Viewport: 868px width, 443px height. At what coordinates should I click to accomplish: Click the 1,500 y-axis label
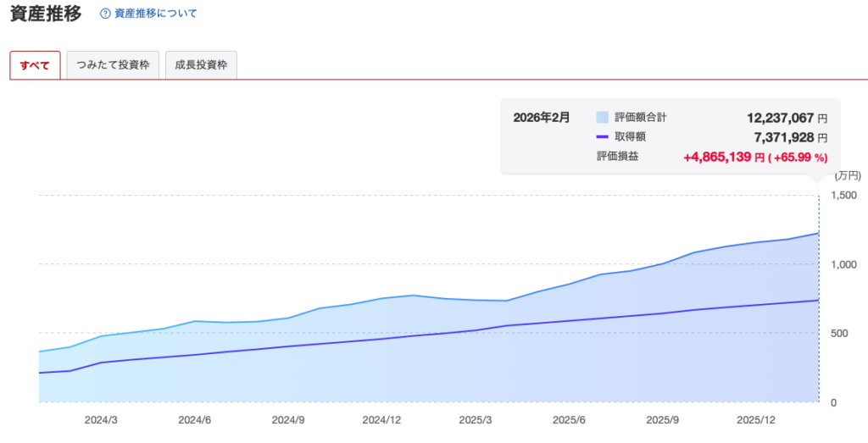(845, 195)
